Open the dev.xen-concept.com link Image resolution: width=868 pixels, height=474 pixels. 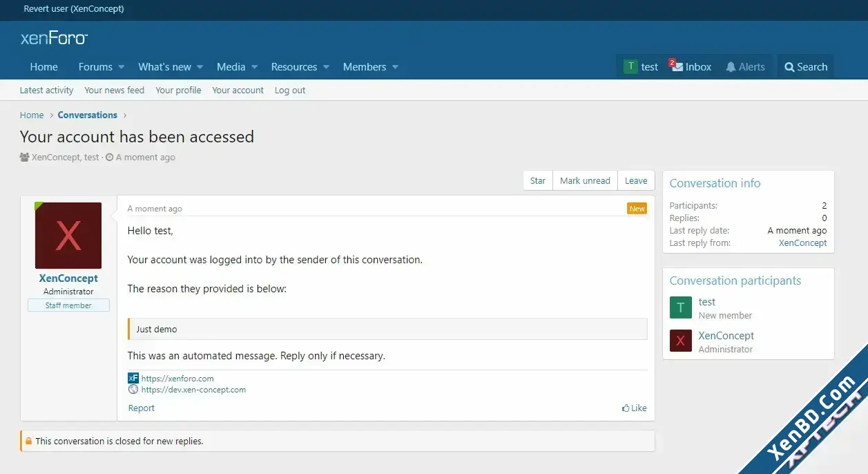click(193, 390)
